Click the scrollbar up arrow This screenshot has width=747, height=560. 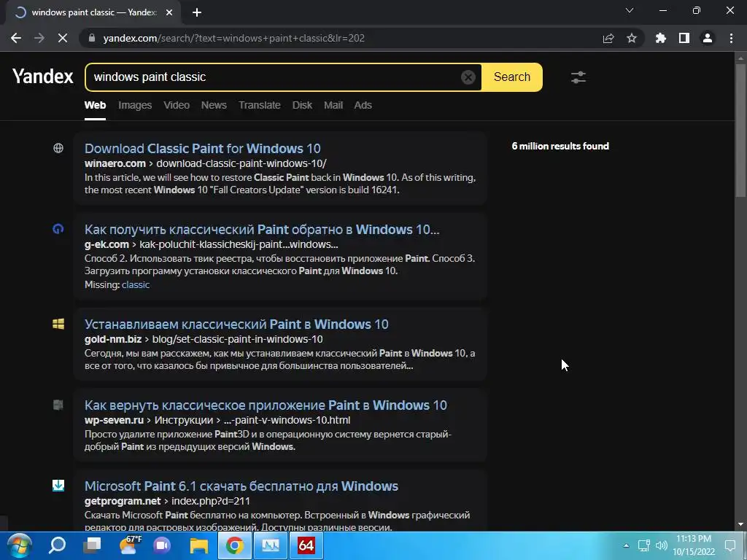[741, 58]
